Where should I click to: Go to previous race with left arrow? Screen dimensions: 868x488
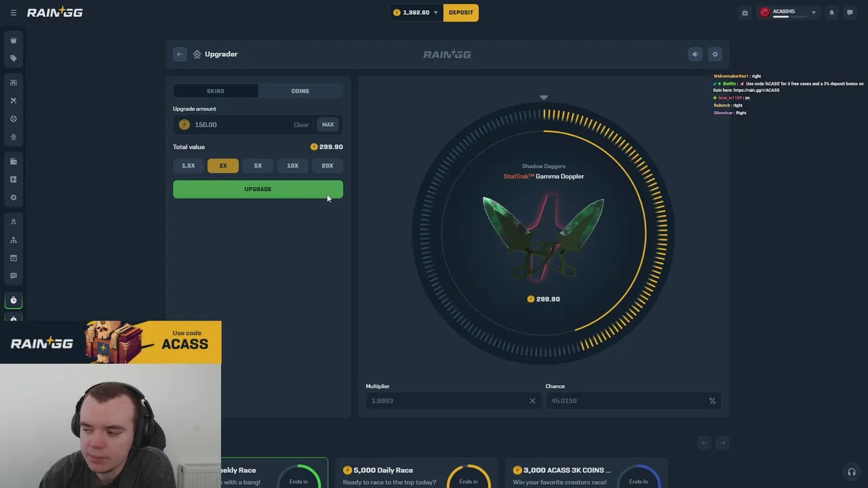coord(704,443)
